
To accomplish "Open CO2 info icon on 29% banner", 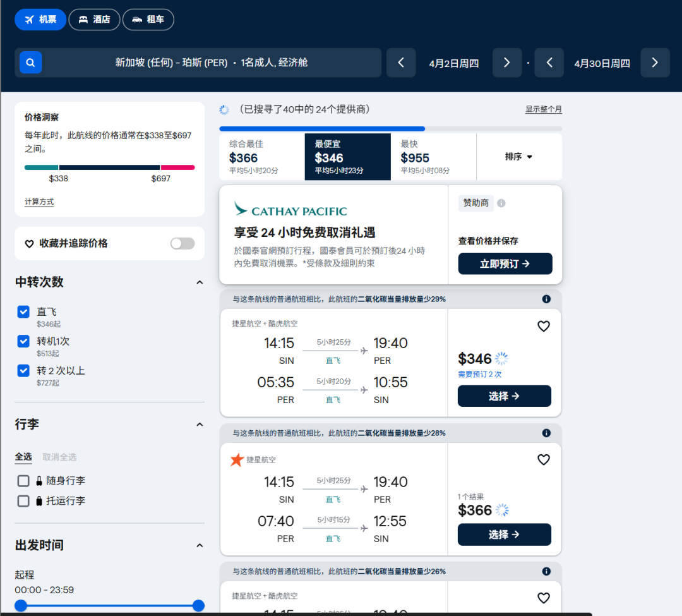I will [x=546, y=299].
